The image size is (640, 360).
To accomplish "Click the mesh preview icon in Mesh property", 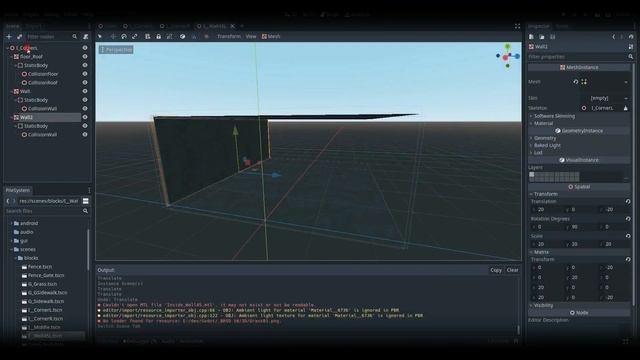I will point(584,82).
